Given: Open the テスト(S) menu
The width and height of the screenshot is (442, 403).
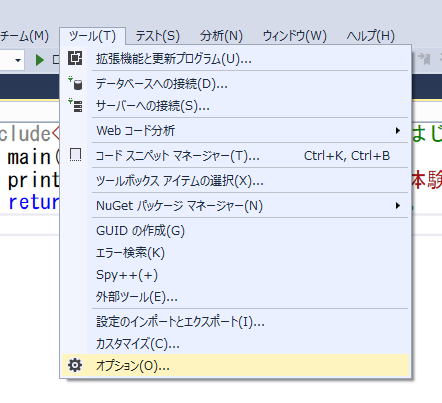Looking at the screenshot, I should click(x=158, y=36).
